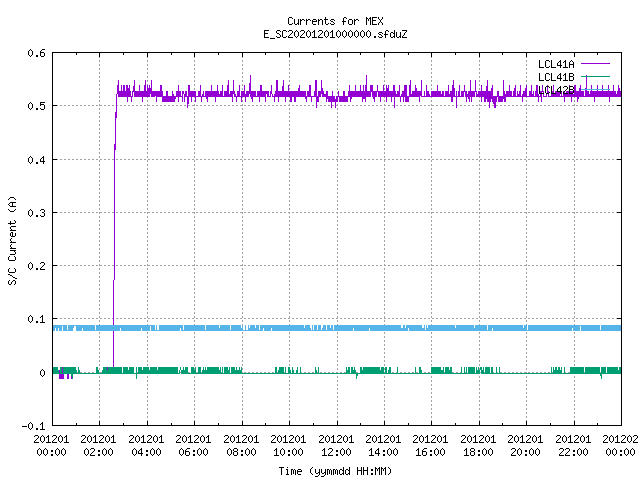Click the 201201 18:00 x-axis tick label
The width and height of the screenshot is (640, 480).
[x=478, y=445]
